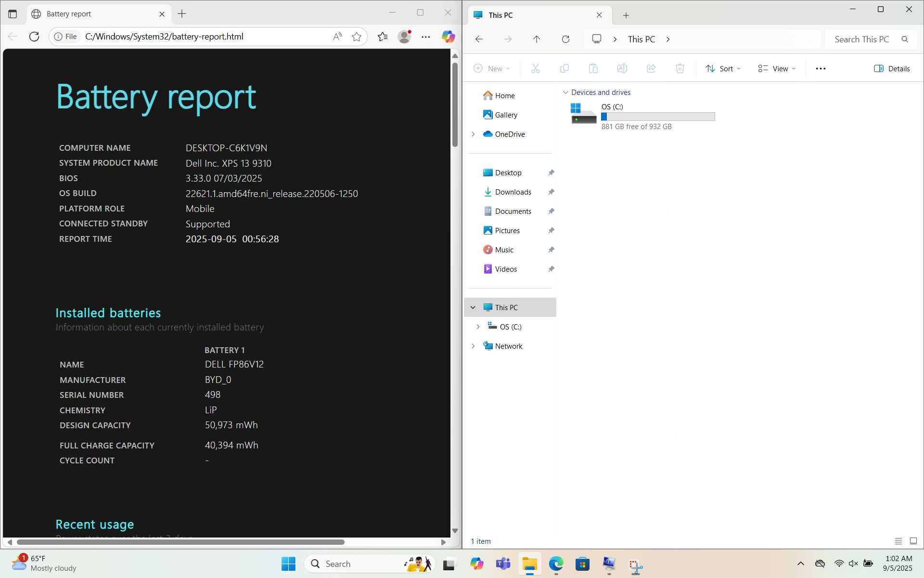Image resolution: width=924 pixels, height=578 pixels.
Task: Switch Explorer to details list view icon
Action: (898, 541)
